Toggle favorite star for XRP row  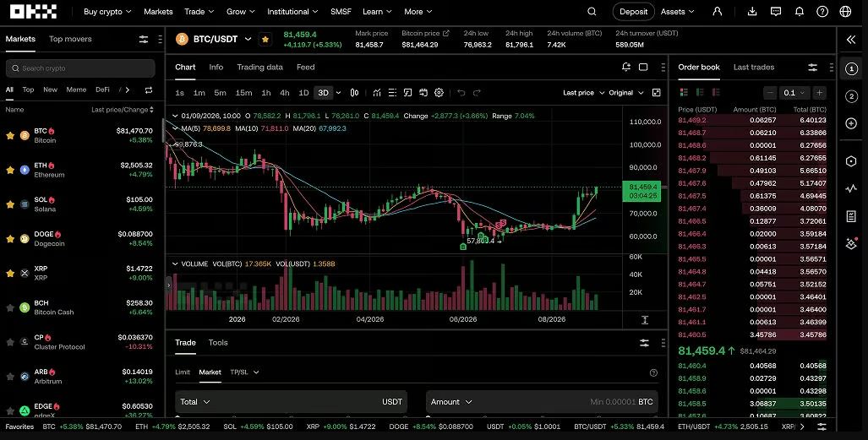pyautogui.click(x=10, y=273)
